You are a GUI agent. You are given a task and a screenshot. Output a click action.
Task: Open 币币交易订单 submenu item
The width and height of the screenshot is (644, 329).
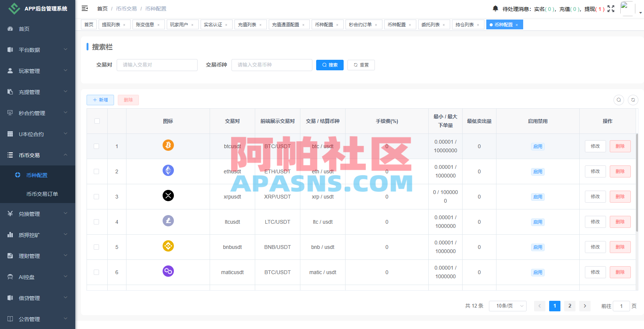(x=38, y=194)
